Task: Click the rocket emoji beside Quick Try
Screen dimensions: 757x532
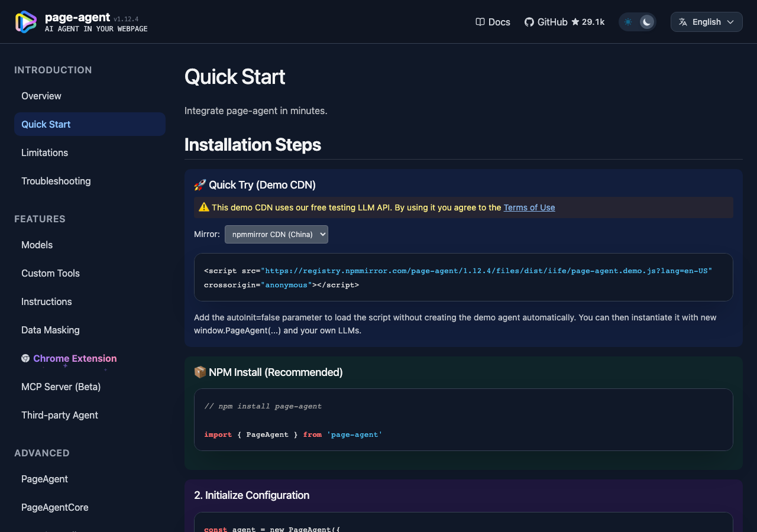Action: pyautogui.click(x=200, y=185)
